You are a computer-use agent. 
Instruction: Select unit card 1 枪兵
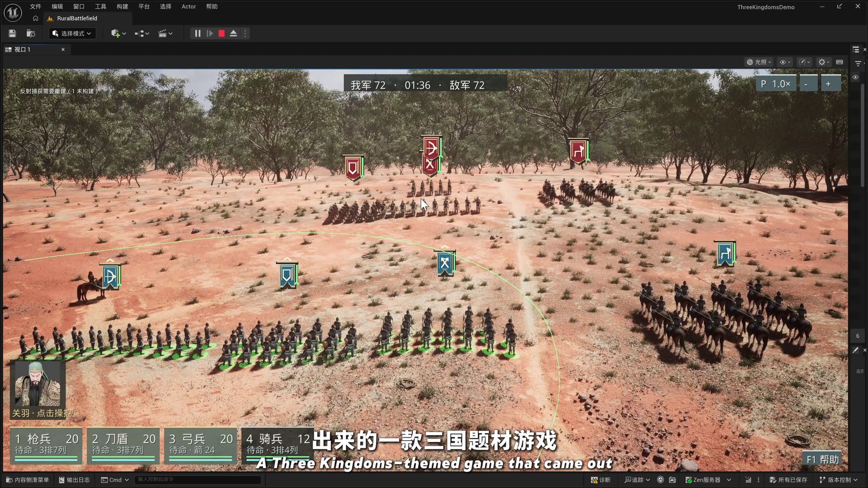pos(47,446)
